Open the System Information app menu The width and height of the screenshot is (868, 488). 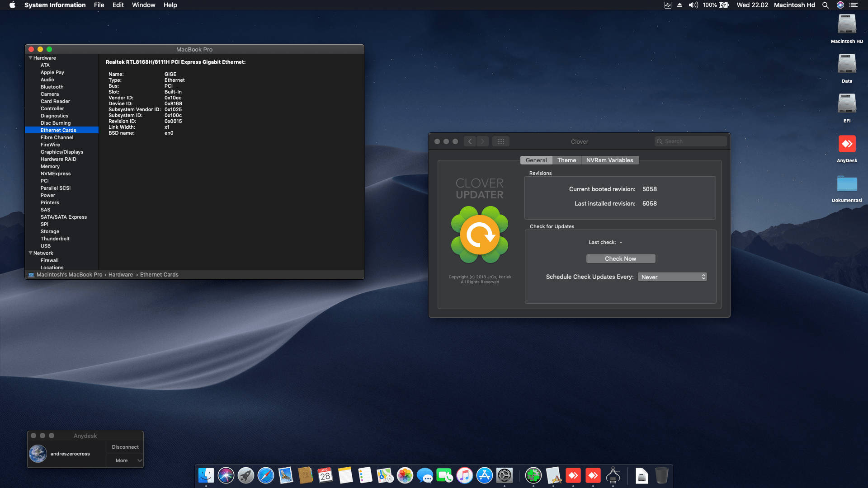click(55, 5)
